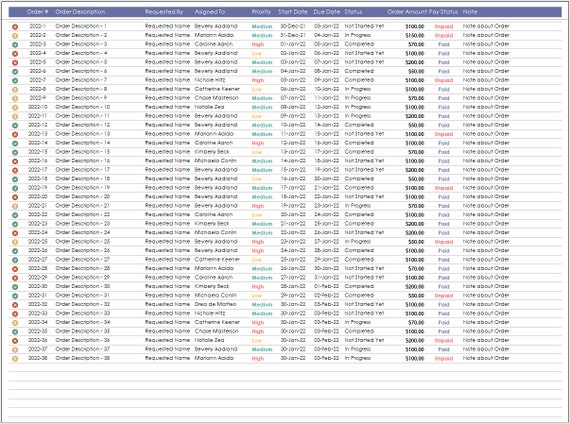Click the Order Description - 15 cell

83,152
